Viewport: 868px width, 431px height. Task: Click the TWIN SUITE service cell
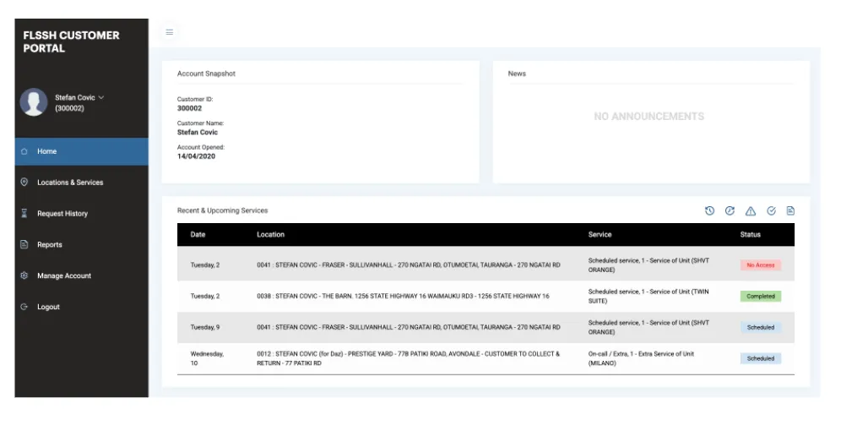[648, 296]
